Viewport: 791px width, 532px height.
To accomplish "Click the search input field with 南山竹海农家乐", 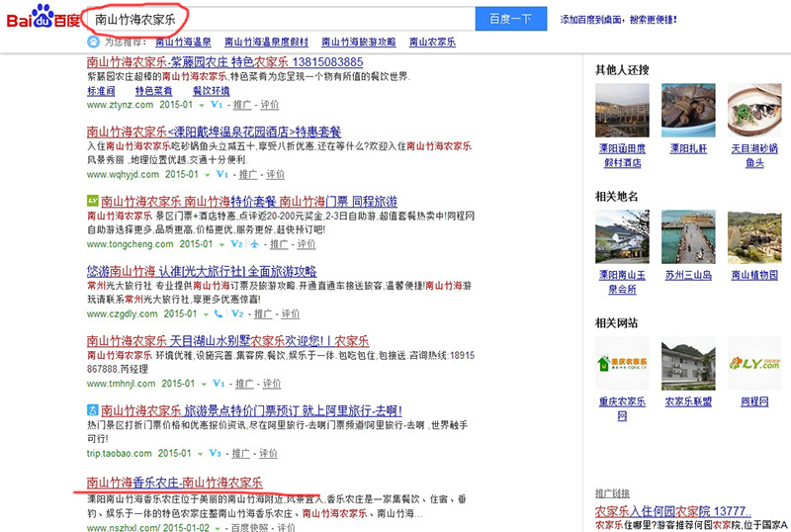I will 281,19.
